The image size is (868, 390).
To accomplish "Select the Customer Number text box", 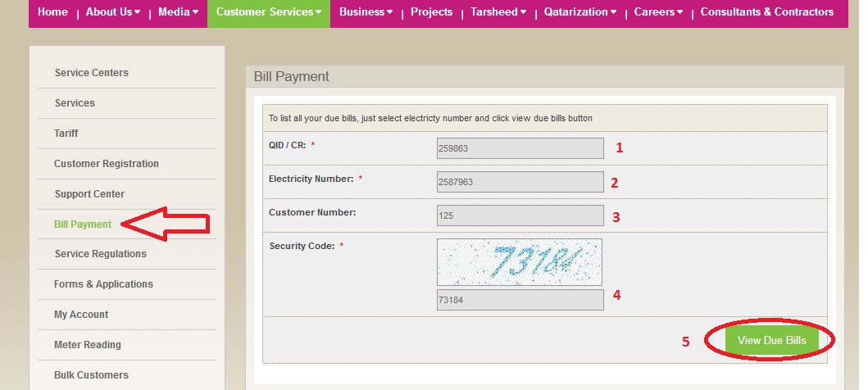I will [x=520, y=215].
